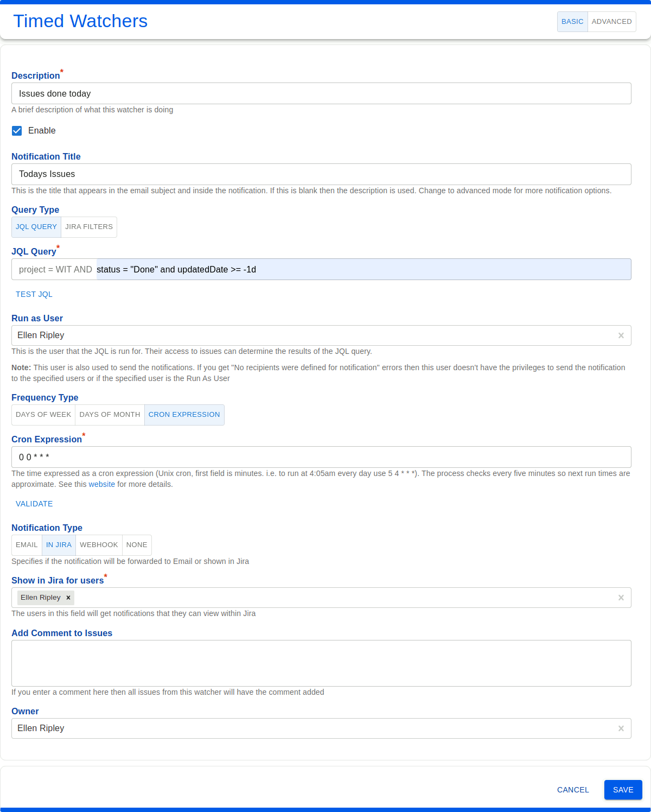
Task: Set notification type to Email
Action: point(27,545)
